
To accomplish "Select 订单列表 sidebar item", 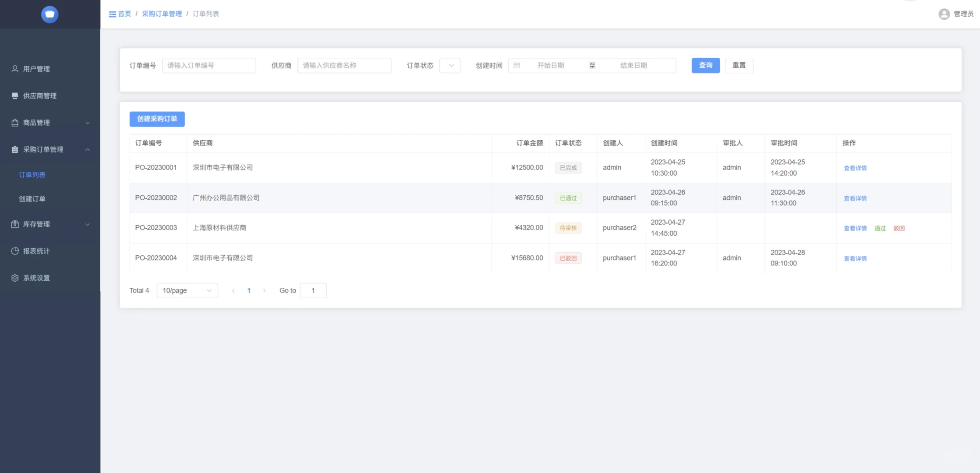I will (32, 175).
